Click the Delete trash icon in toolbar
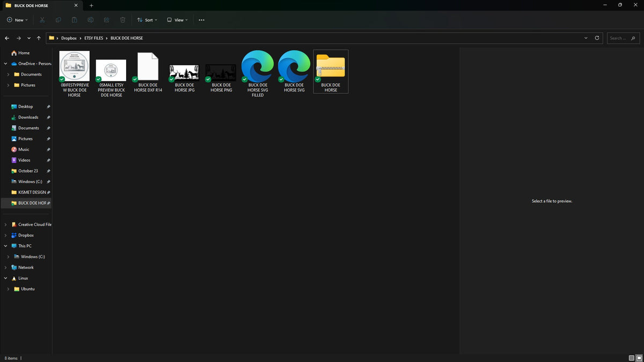 click(x=122, y=20)
